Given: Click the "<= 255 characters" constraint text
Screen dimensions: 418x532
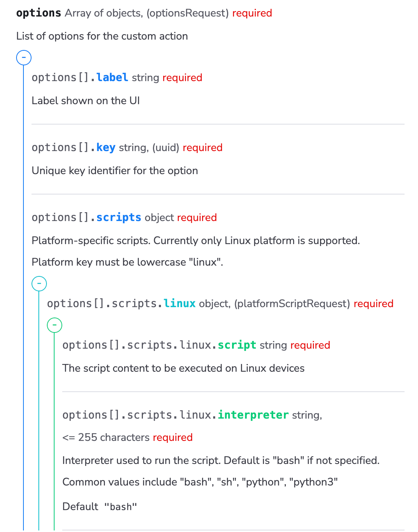Looking at the screenshot, I should (x=106, y=437).
